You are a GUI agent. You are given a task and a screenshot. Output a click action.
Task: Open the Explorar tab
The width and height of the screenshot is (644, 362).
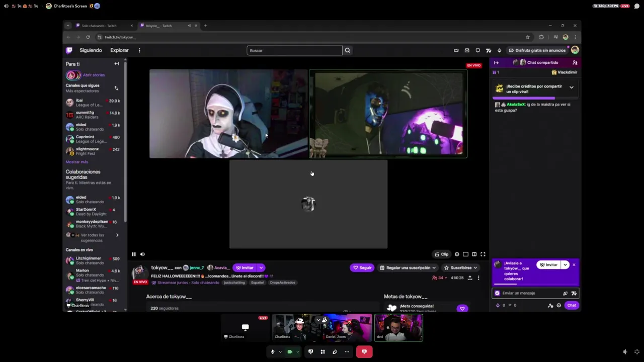(x=119, y=50)
